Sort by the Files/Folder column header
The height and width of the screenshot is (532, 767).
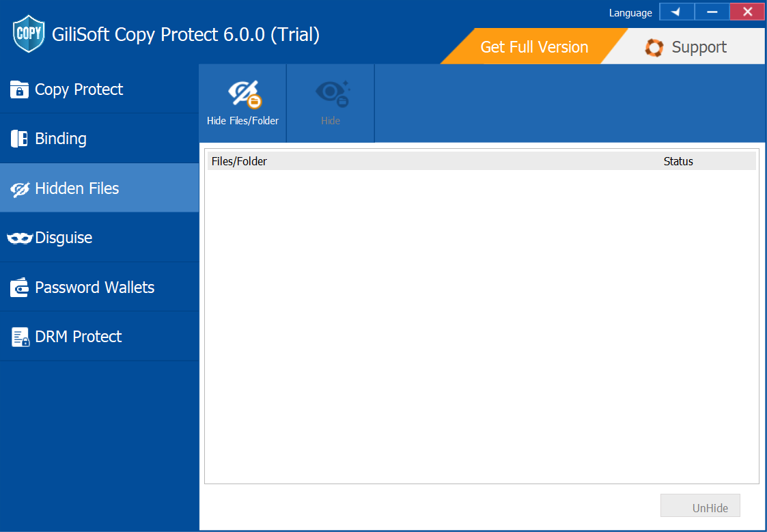[x=239, y=161]
